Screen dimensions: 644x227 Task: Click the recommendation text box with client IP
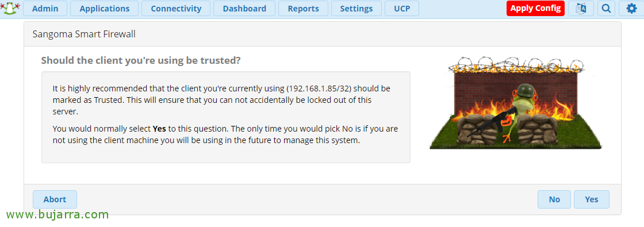[225, 117]
